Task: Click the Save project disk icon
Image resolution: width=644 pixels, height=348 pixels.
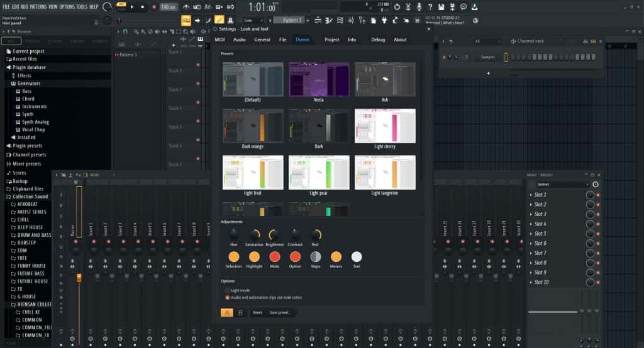Action: coord(441,7)
